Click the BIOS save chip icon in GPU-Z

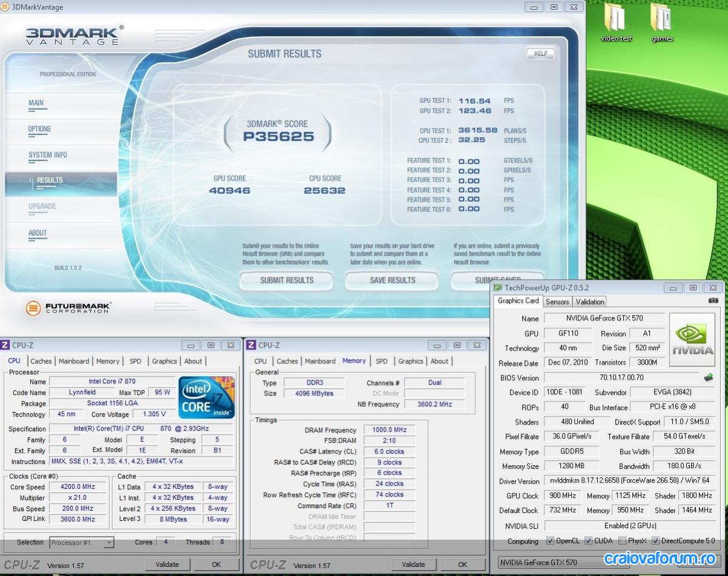[708, 377]
